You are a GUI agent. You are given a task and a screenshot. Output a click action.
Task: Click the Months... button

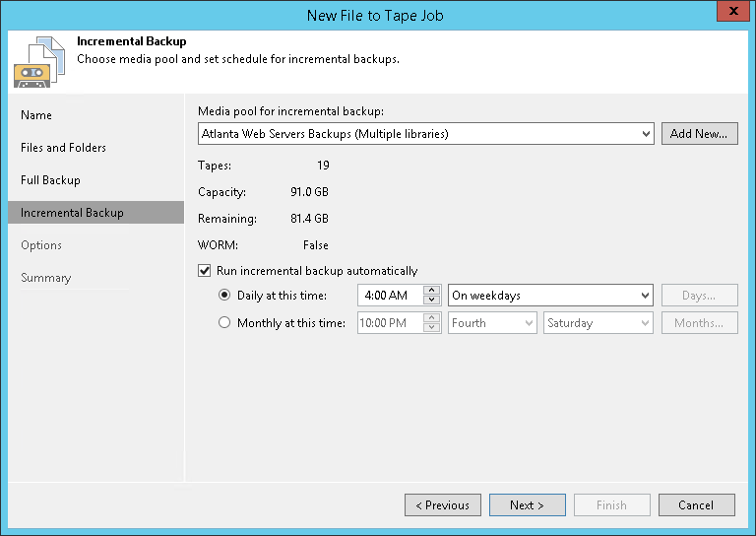699,323
